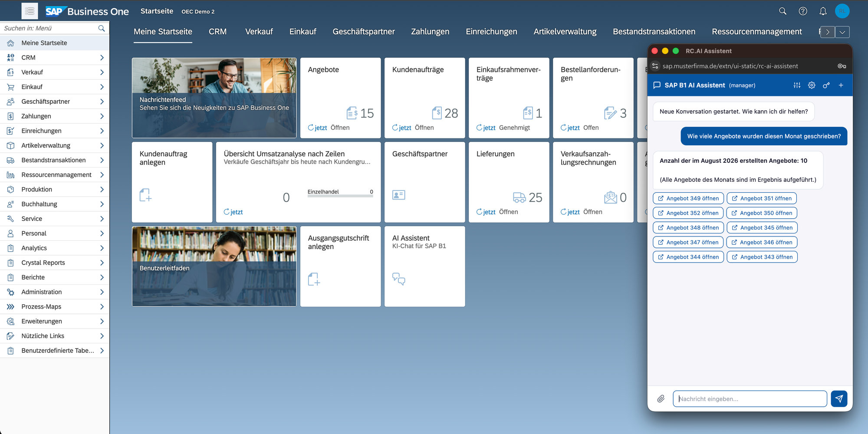868x434 pixels.
Task: Switch to the CRM top tab
Action: [x=217, y=32]
